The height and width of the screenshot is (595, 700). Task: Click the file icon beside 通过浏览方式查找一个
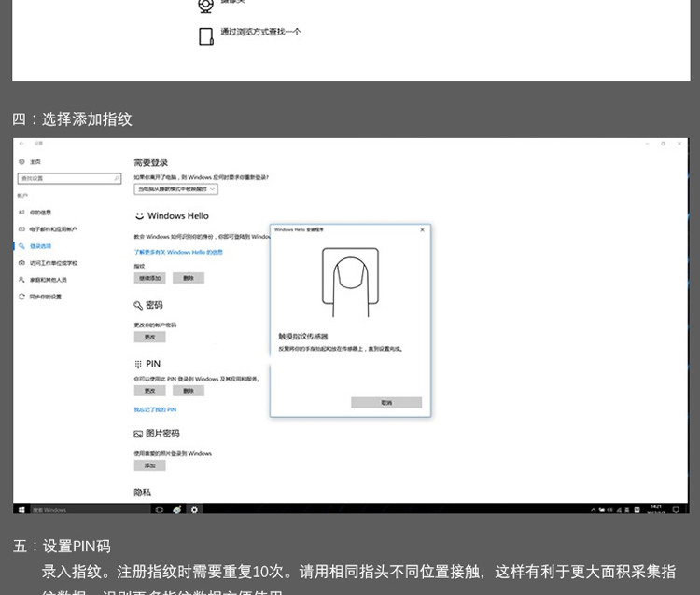[206, 36]
